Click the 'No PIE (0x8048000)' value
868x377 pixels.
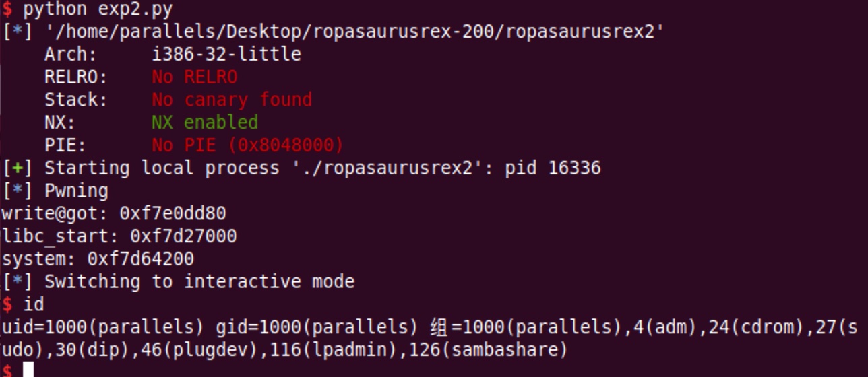click(x=248, y=145)
